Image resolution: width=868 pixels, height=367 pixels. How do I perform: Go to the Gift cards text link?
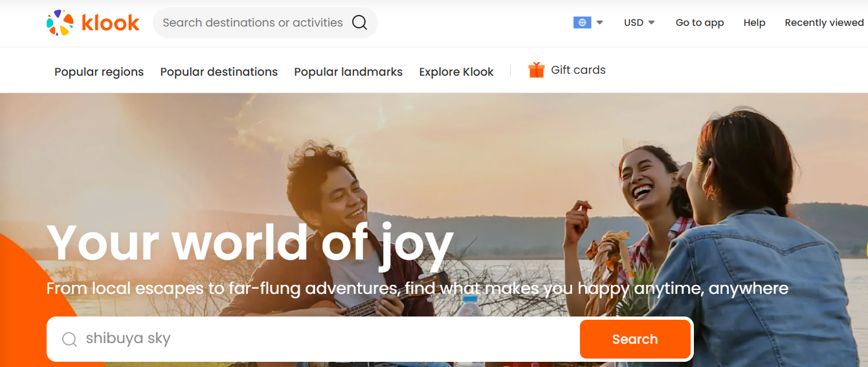pyautogui.click(x=578, y=70)
